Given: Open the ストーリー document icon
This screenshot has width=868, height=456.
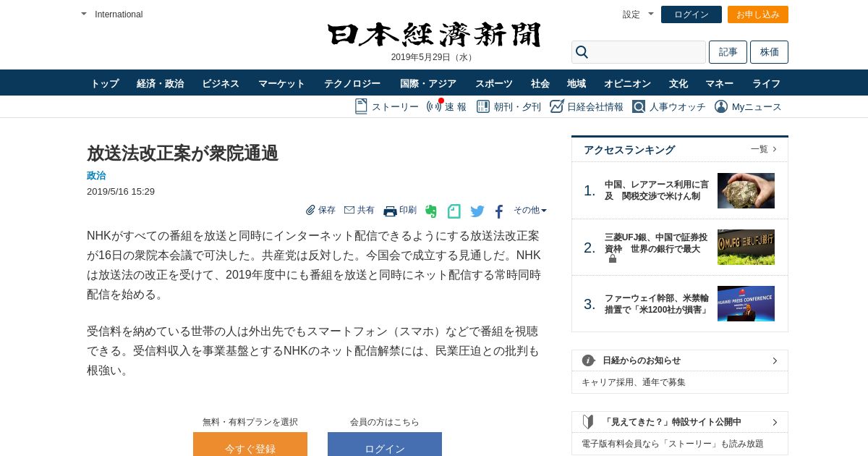Looking at the screenshot, I should click(x=361, y=106).
